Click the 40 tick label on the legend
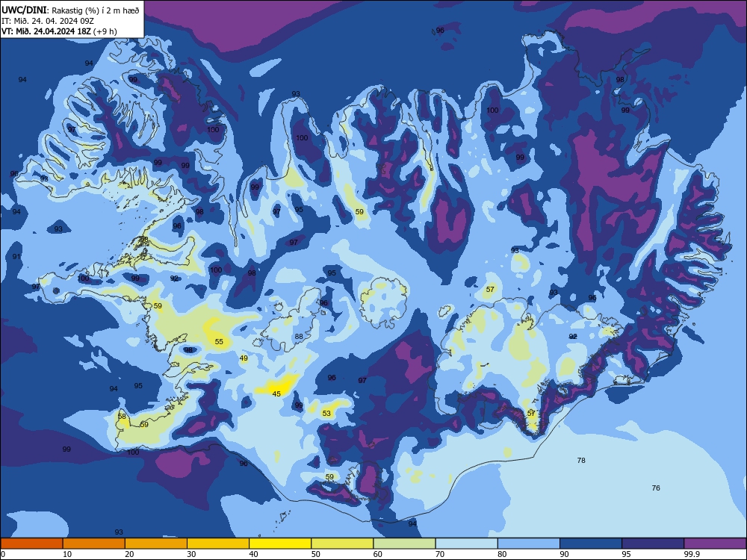The width and height of the screenshot is (747, 560). click(253, 554)
